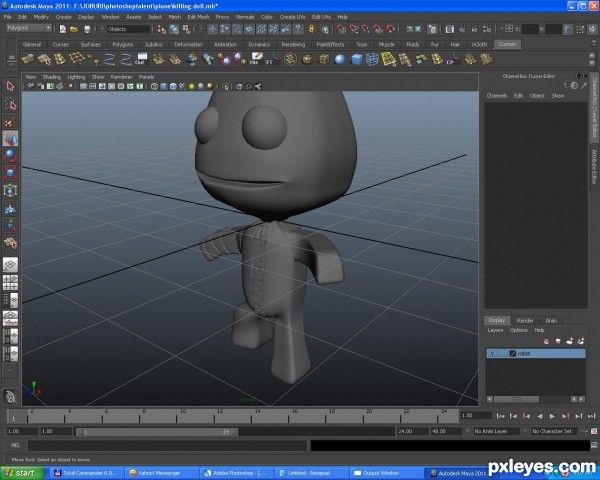Viewport: 600px width, 480px height.
Task: Open Layers menu in Layer Editor
Action: coord(495,330)
